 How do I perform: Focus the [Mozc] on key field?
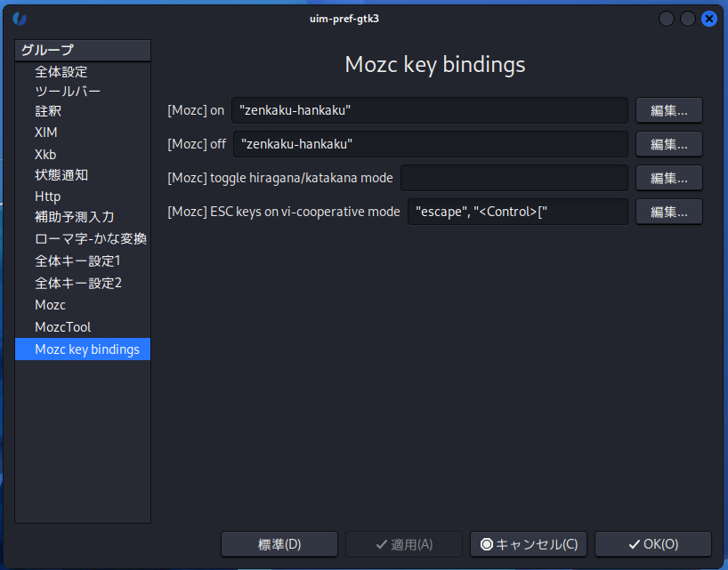(x=430, y=110)
